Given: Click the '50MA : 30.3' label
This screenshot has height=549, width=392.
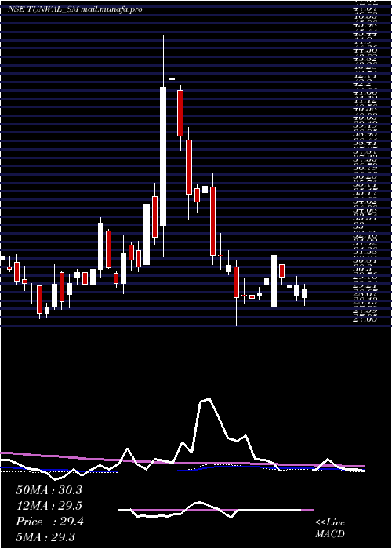Looking at the screenshot, I should tap(49, 490).
